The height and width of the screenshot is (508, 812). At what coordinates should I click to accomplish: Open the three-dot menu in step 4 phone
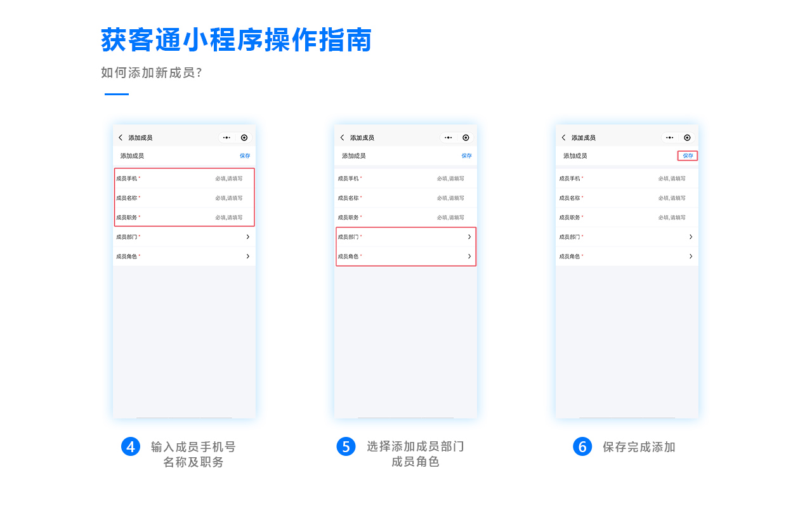click(x=226, y=138)
